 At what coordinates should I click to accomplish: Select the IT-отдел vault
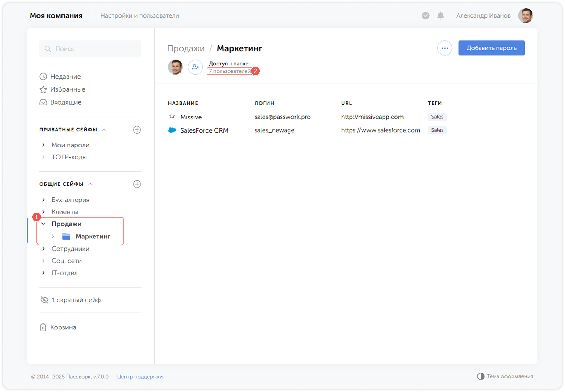tap(64, 273)
